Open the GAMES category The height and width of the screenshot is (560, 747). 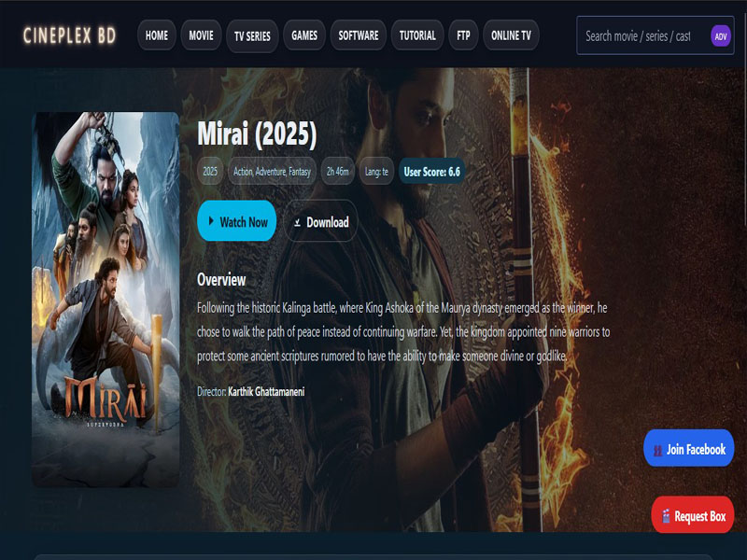[x=304, y=35]
